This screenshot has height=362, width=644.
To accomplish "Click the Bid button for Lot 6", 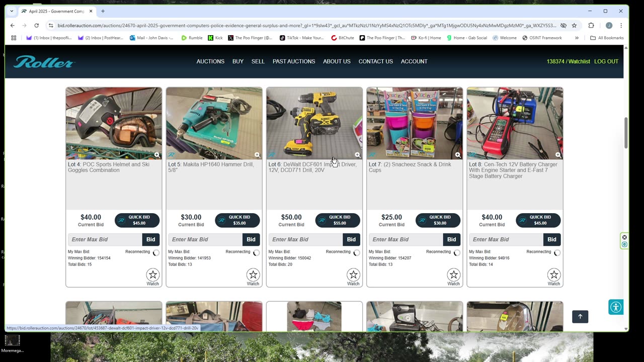I will click(x=351, y=239).
